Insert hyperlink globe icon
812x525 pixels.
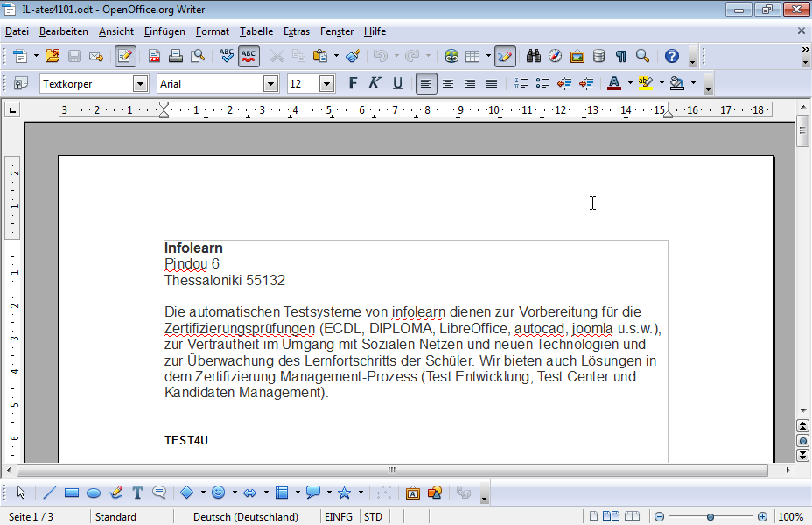pos(451,56)
